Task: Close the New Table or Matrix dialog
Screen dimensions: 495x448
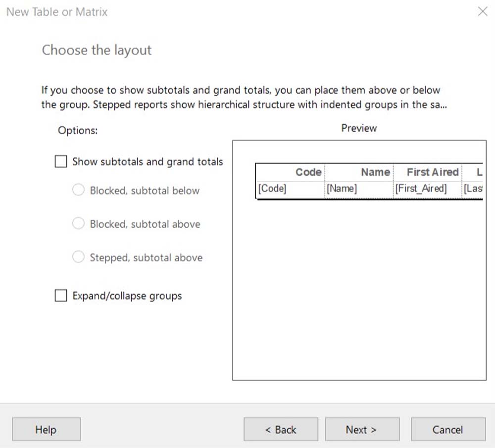Action: [483, 11]
